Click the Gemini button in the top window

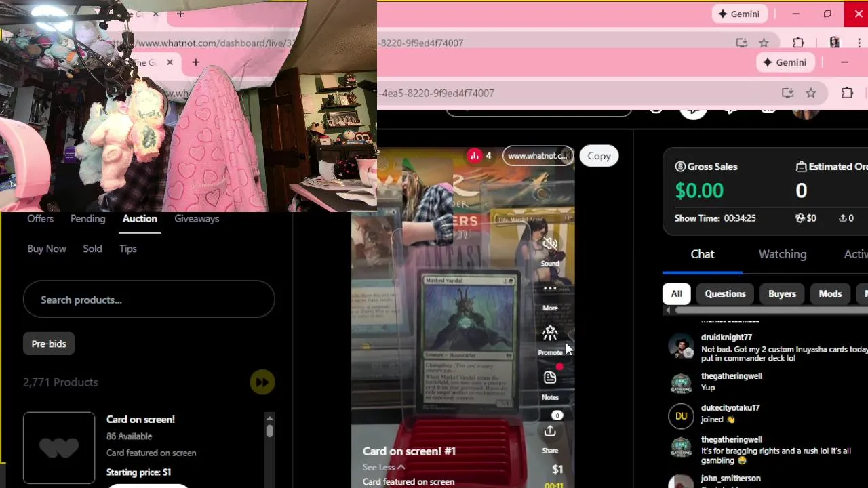(x=739, y=14)
